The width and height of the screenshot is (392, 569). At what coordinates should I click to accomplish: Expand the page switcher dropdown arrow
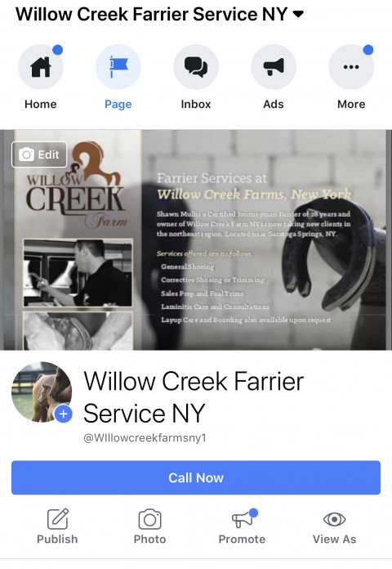point(298,15)
